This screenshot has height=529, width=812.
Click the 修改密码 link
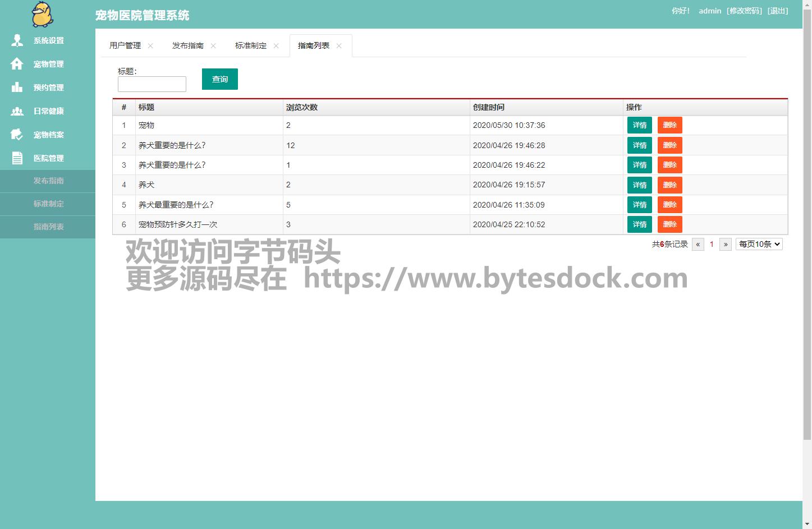click(x=744, y=11)
